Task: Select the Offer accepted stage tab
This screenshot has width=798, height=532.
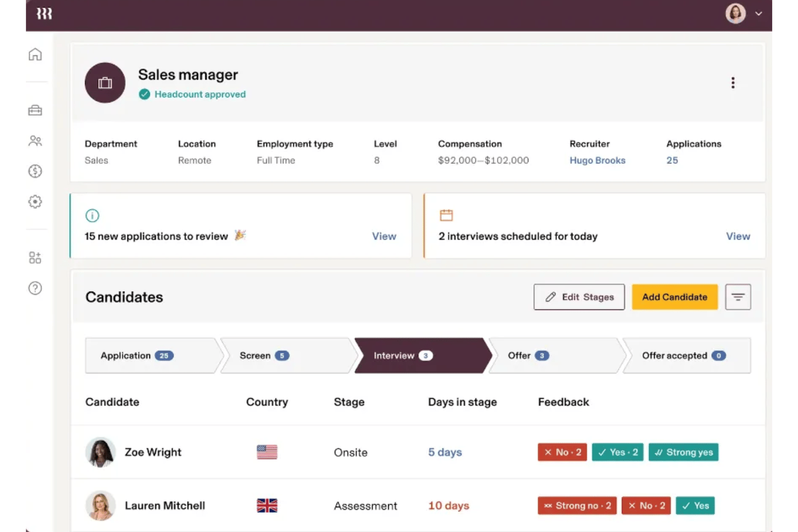Action: pos(687,356)
